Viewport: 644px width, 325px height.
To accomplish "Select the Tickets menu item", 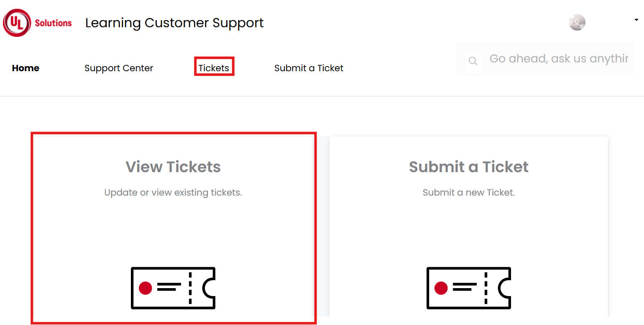I will tap(214, 68).
